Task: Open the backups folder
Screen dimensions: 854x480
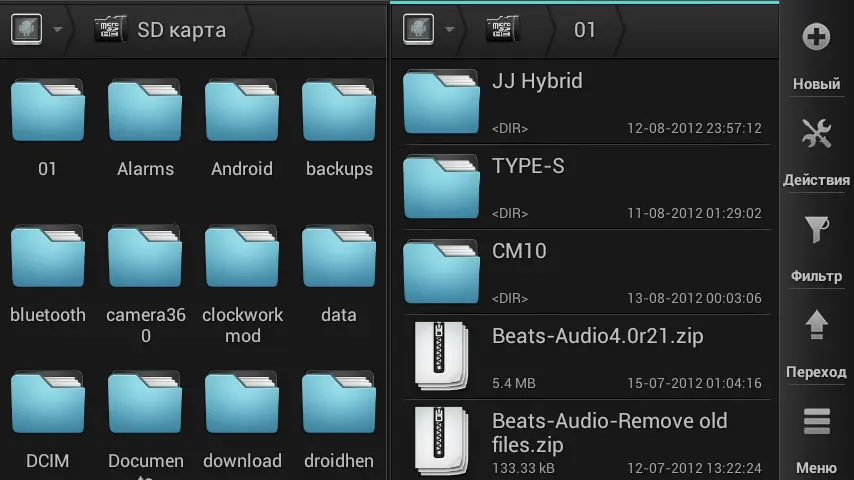Action: pyautogui.click(x=339, y=112)
